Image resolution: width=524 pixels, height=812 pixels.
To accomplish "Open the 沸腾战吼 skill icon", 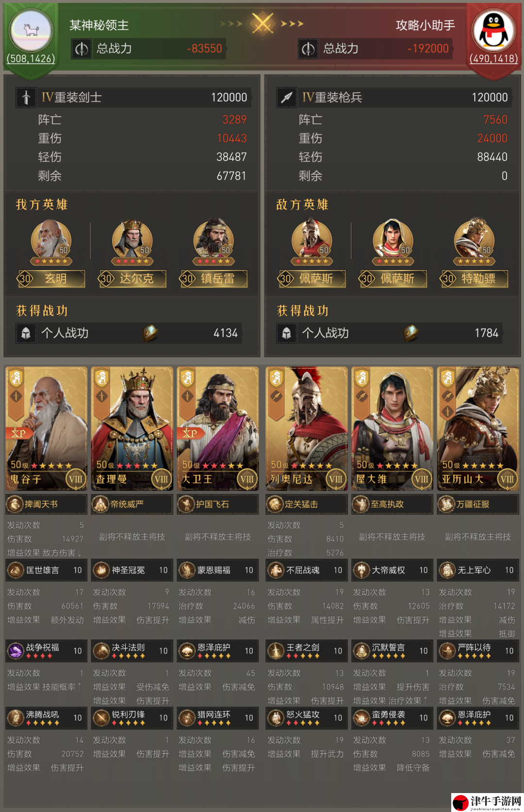I will [x=15, y=718].
